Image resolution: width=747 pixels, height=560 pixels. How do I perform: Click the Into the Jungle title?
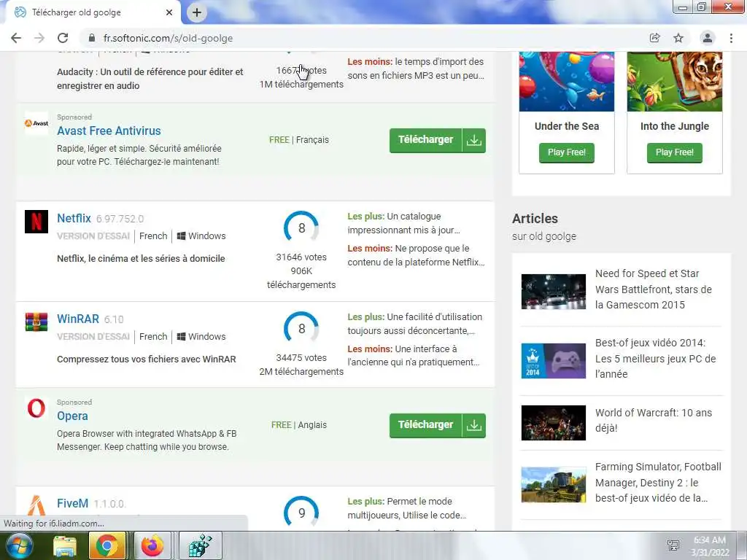click(x=675, y=126)
